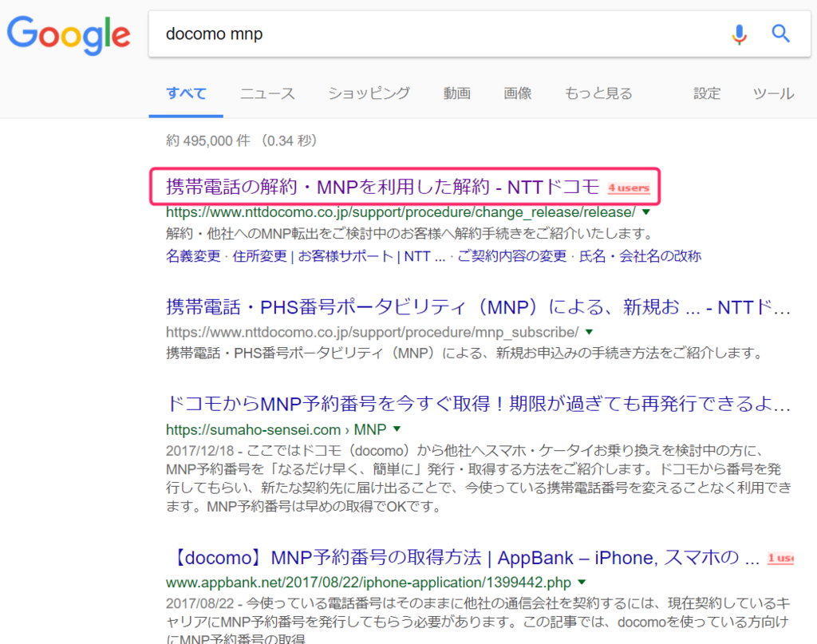Click the 4 users bookmark badge
This screenshot has height=644, width=817.
point(629,188)
